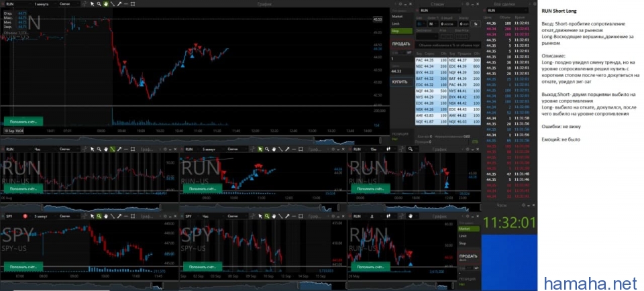Click the red alert icon next to SPY symbol
Viewport: 644px width, 291px height.
(25, 216)
